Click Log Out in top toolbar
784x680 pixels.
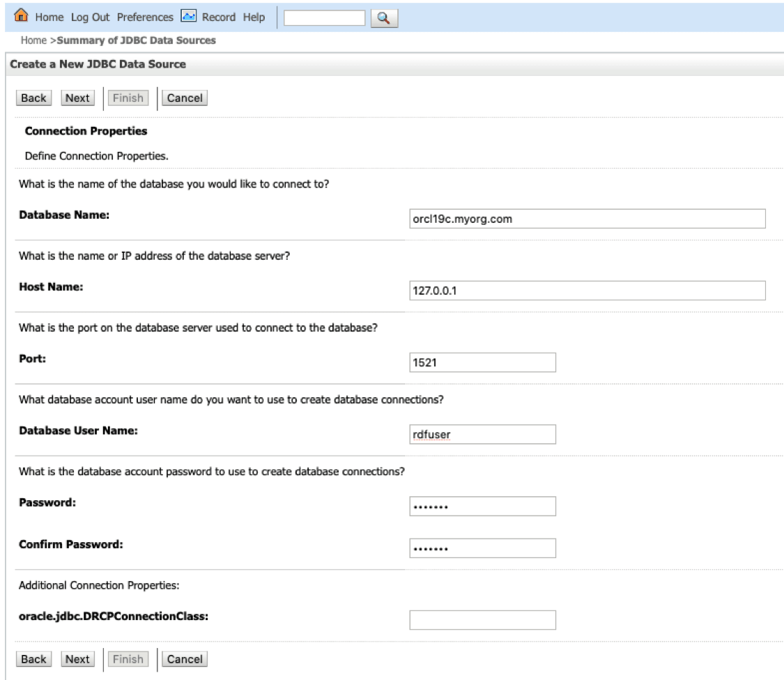pyautogui.click(x=90, y=17)
